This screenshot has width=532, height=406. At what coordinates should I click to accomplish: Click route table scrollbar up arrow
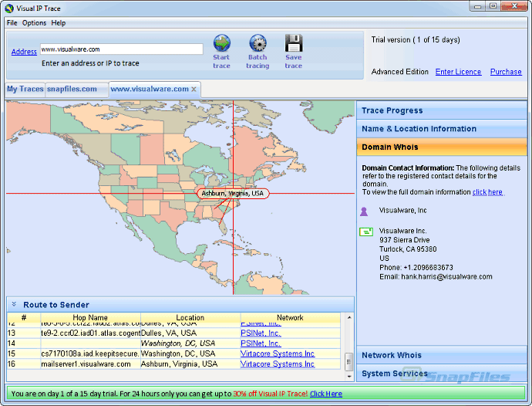point(349,317)
